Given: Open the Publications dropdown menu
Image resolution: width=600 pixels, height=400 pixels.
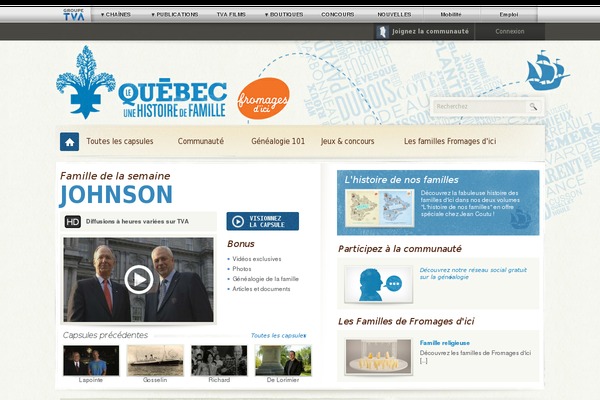Looking at the screenshot, I should point(174,15).
